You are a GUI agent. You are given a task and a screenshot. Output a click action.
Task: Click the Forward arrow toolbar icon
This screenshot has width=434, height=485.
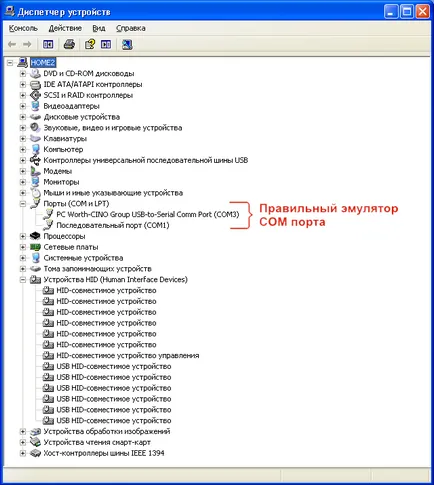tap(27, 44)
